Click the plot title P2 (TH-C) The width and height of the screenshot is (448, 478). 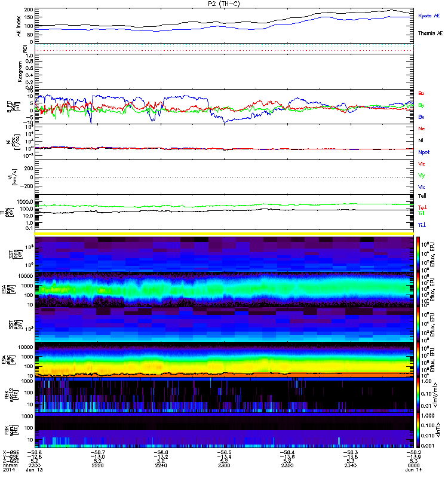coord(223,4)
